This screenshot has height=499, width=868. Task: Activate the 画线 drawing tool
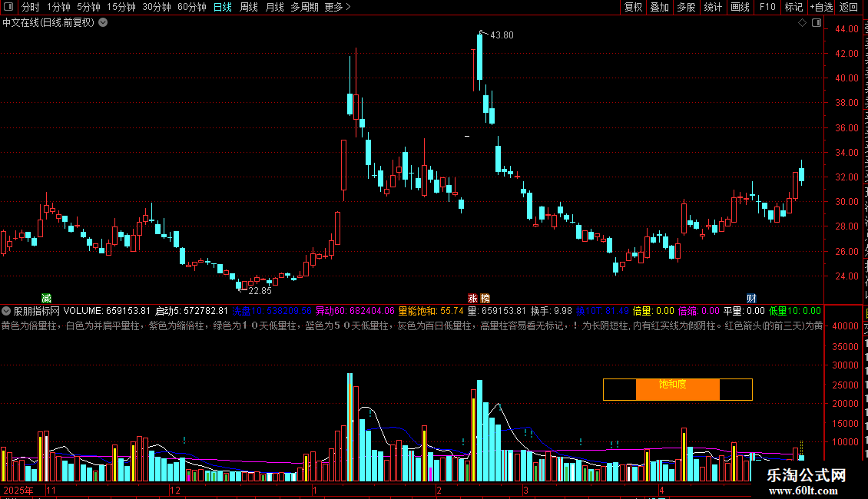click(x=740, y=7)
